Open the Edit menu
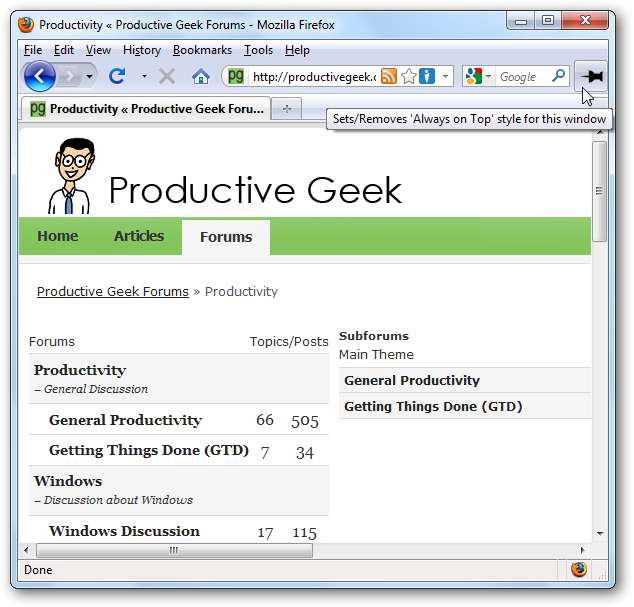This screenshot has height=607, width=634. click(x=63, y=50)
